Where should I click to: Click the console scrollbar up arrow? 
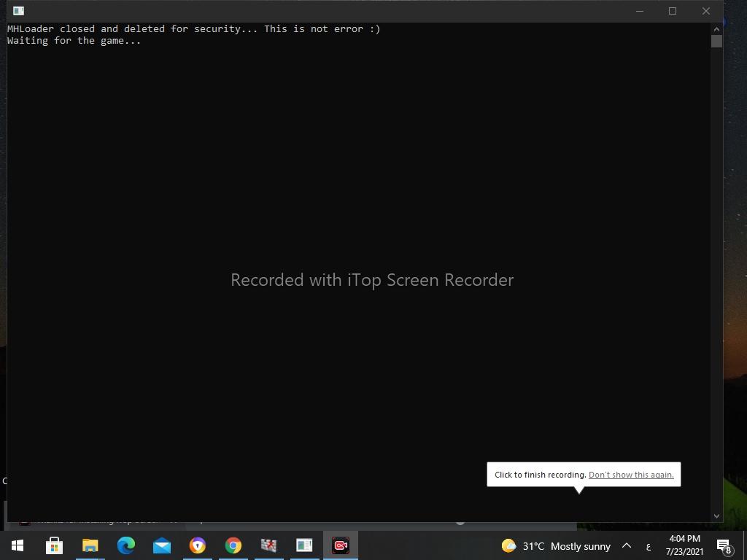point(716,29)
